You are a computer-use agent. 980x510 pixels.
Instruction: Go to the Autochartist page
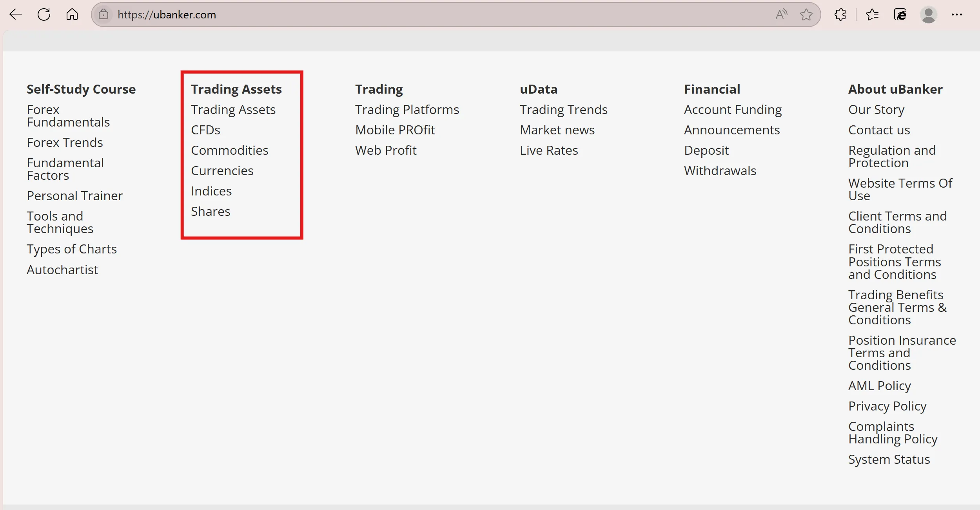(x=62, y=270)
